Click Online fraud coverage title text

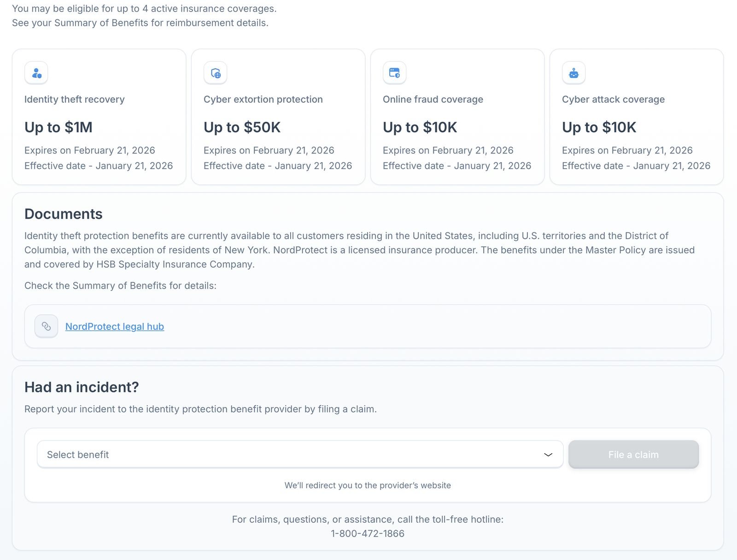tap(433, 99)
